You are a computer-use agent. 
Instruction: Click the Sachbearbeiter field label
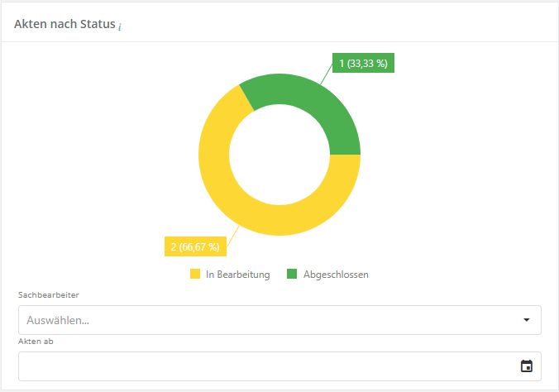(x=50, y=294)
